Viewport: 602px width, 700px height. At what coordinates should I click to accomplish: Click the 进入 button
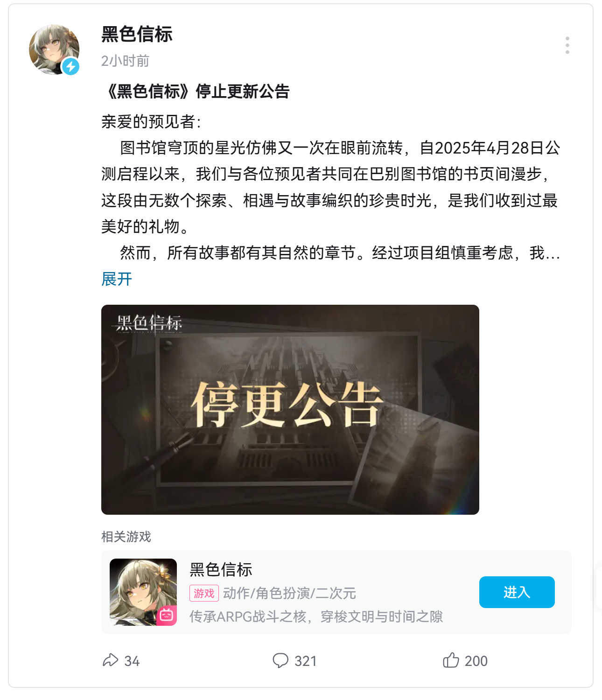pyautogui.click(x=517, y=592)
